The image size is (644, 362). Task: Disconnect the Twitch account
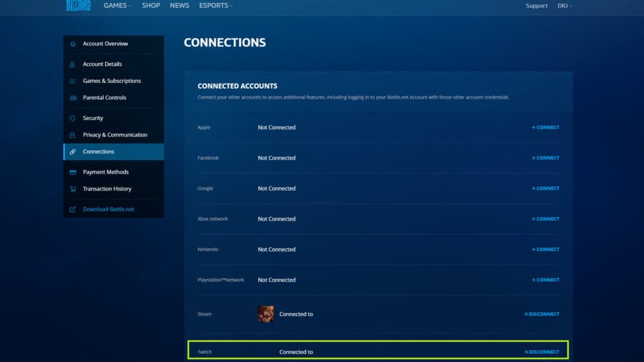tap(541, 351)
